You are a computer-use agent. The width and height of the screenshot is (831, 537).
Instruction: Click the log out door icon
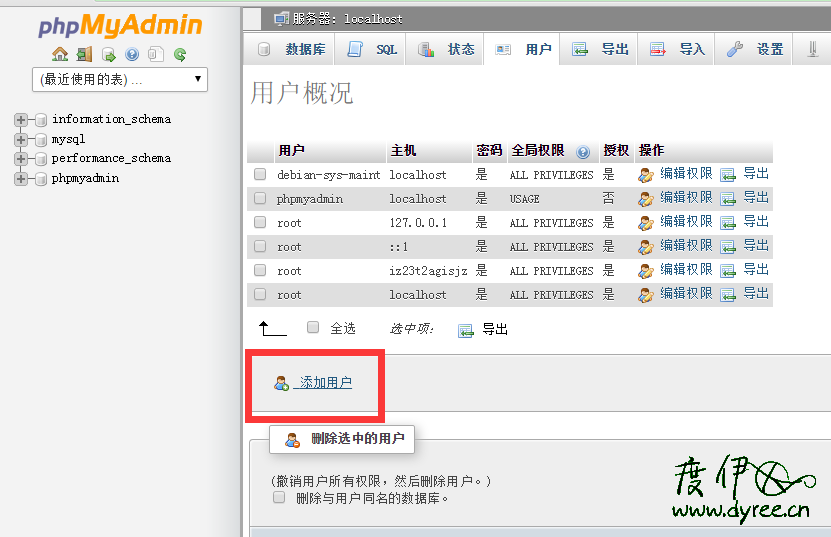point(84,54)
